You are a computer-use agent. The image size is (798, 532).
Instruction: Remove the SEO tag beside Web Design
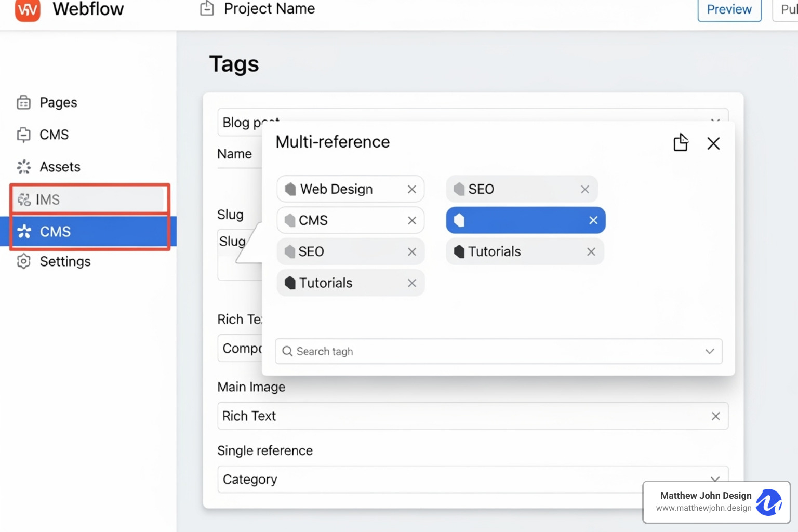point(585,189)
